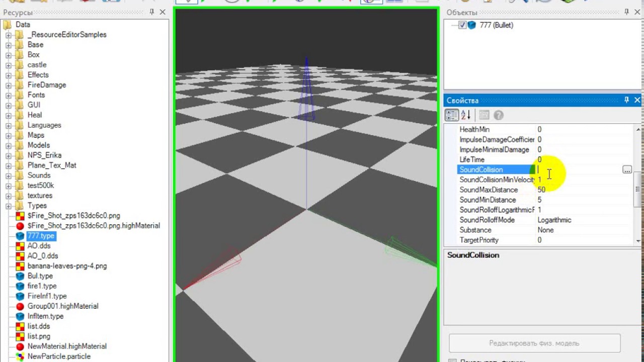Expand the castle folder
644x362 pixels.
pyautogui.click(x=8, y=65)
